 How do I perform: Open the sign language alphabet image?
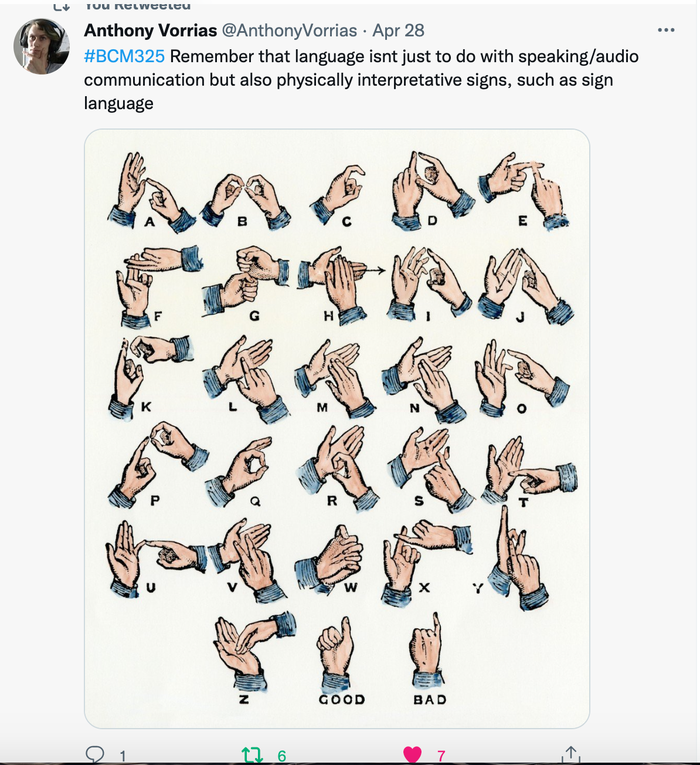[x=337, y=428]
